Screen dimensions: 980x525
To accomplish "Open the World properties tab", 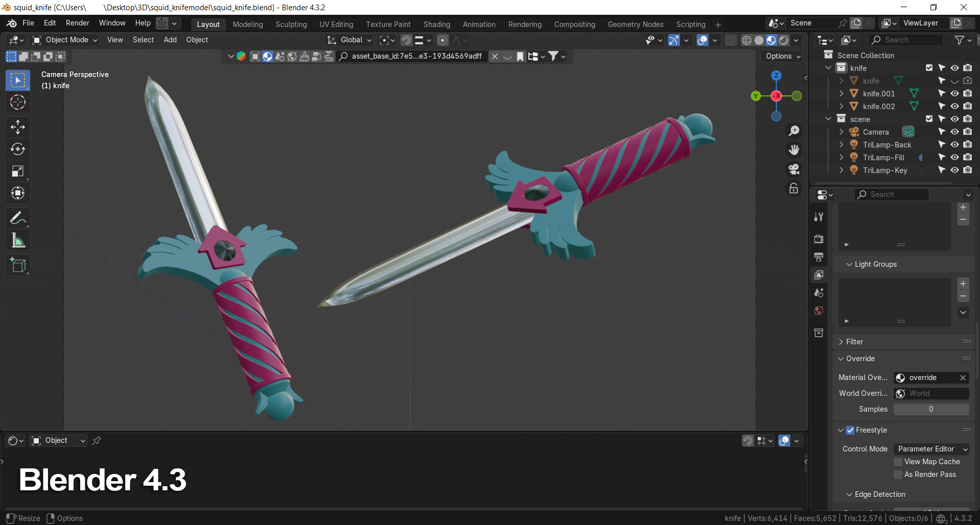I will (x=819, y=311).
